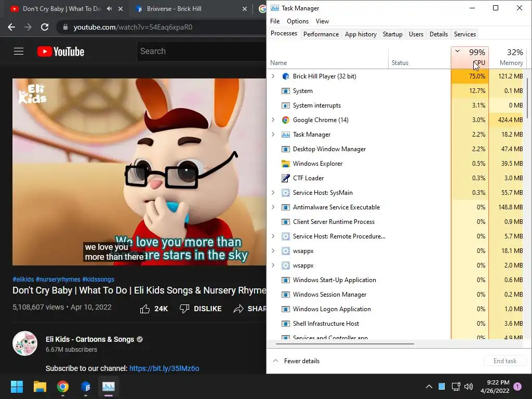532x399 pixels.
Task: Open Brick Hill app from taskbar
Action: tap(86, 387)
